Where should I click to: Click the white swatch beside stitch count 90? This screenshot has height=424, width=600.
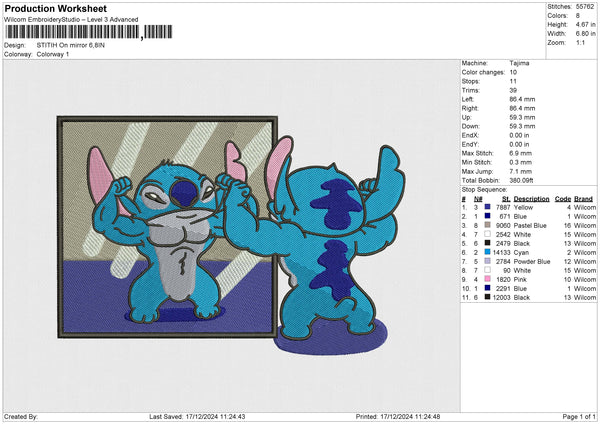point(488,270)
